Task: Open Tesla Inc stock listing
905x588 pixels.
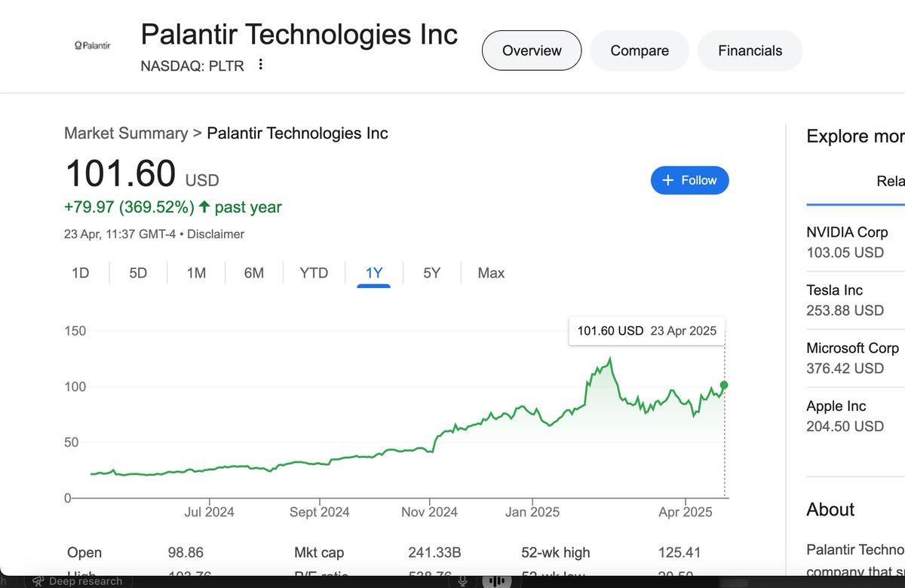Action: click(835, 299)
